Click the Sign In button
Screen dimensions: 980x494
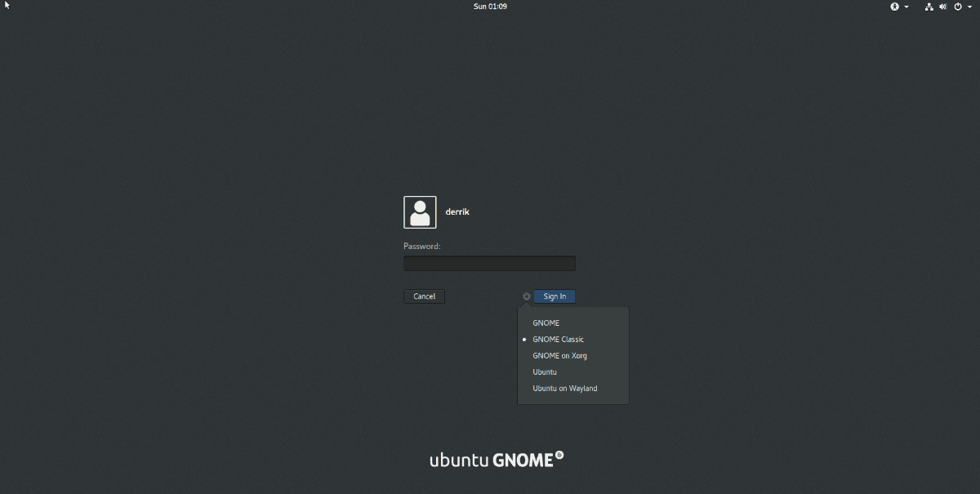coord(555,296)
